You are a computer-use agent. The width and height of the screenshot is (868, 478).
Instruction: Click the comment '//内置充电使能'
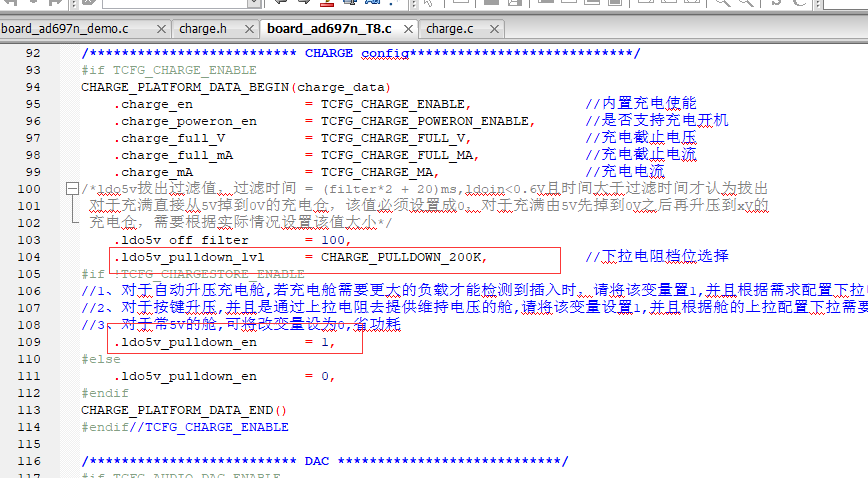[640, 104]
